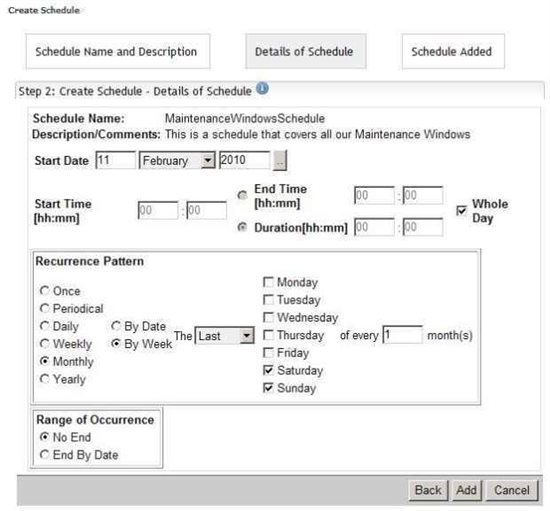
Task: Toggle the Whole Day checkbox
Action: (461, 211)
